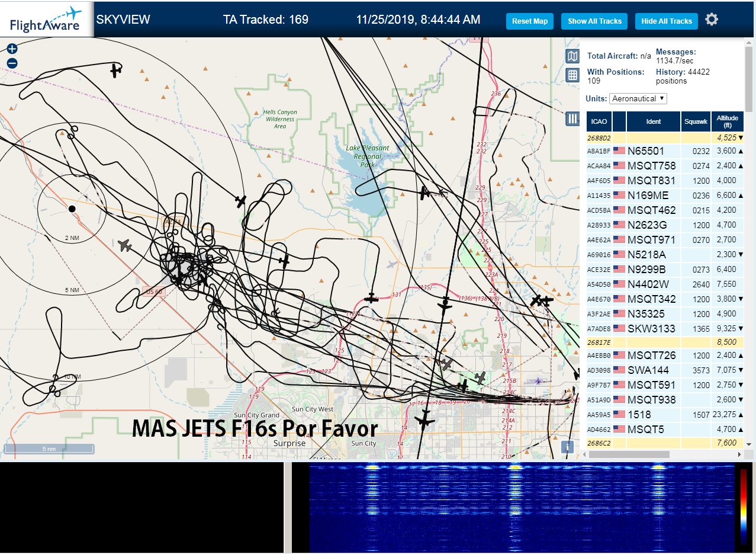Image resolution: width=756 pixels, height=554 pixels.
Task: Select the gray aircraft icon inside the 5 NM ring
Action: click(124, 245)
